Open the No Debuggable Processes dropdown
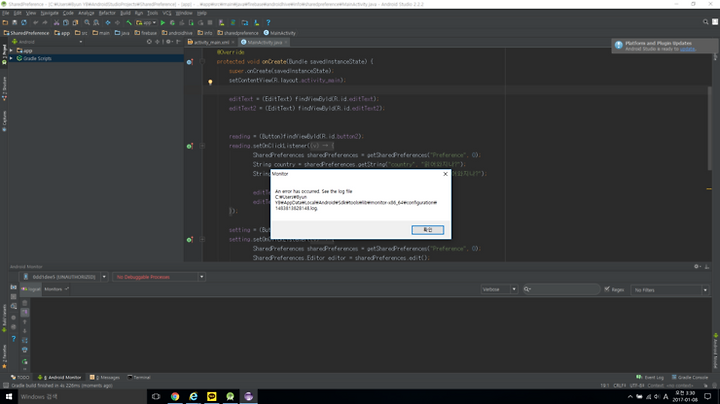 (158, 277)
